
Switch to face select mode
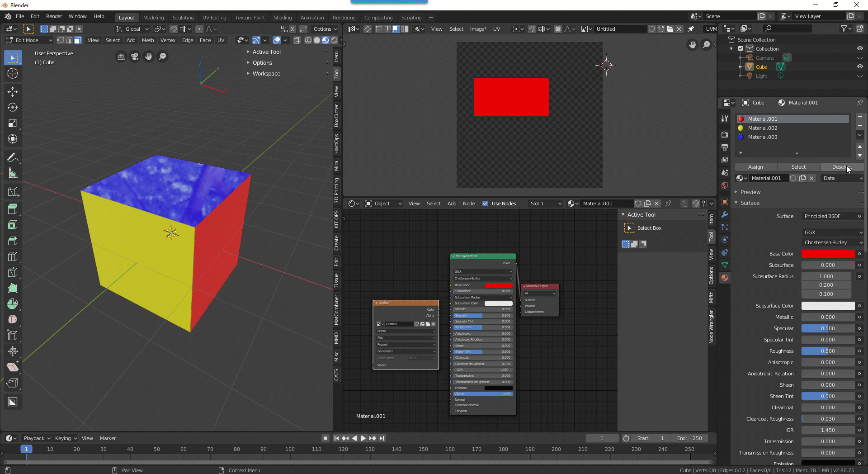[x=77, y=40]
